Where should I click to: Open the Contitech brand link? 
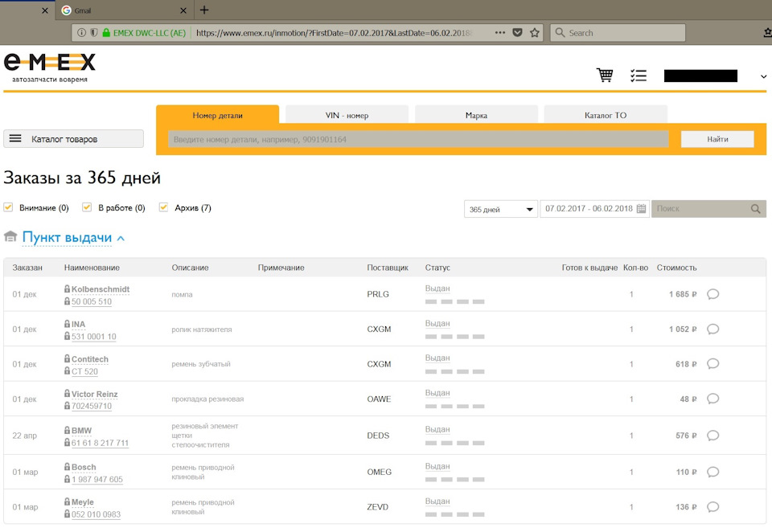pos(90,358)
